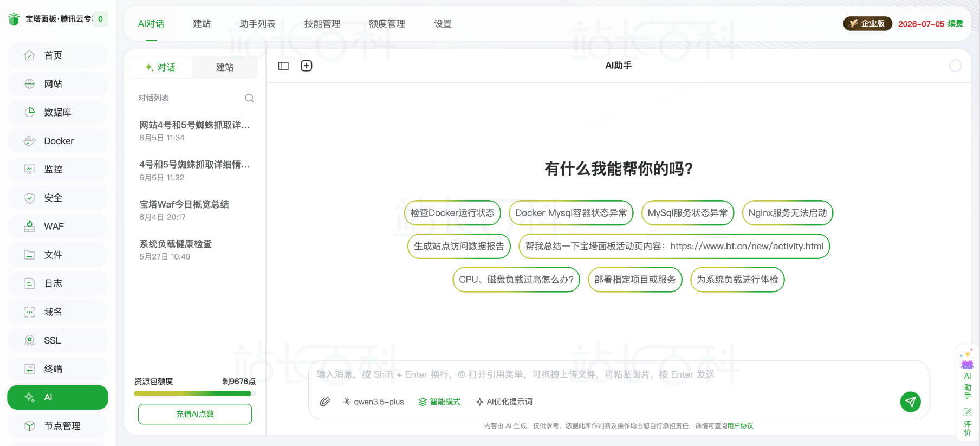Image resolution: width=980 pixels, height=446 pixels.
Task: Click the 2026-07-05 expiry date
Action: point(921,24)
